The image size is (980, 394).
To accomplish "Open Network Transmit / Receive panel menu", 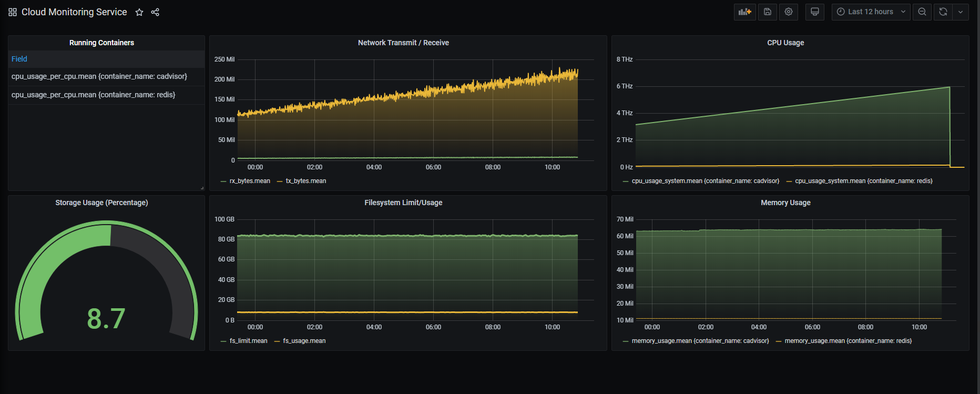I will point(403,43).
